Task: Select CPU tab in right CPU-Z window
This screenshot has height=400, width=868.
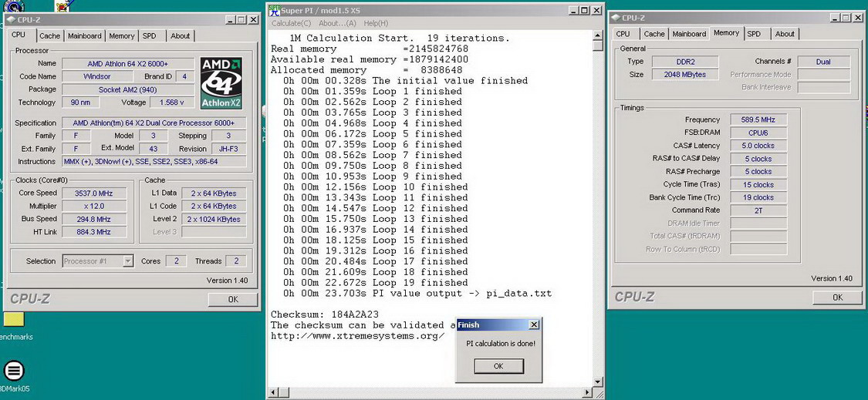Action: click(623, 34)
